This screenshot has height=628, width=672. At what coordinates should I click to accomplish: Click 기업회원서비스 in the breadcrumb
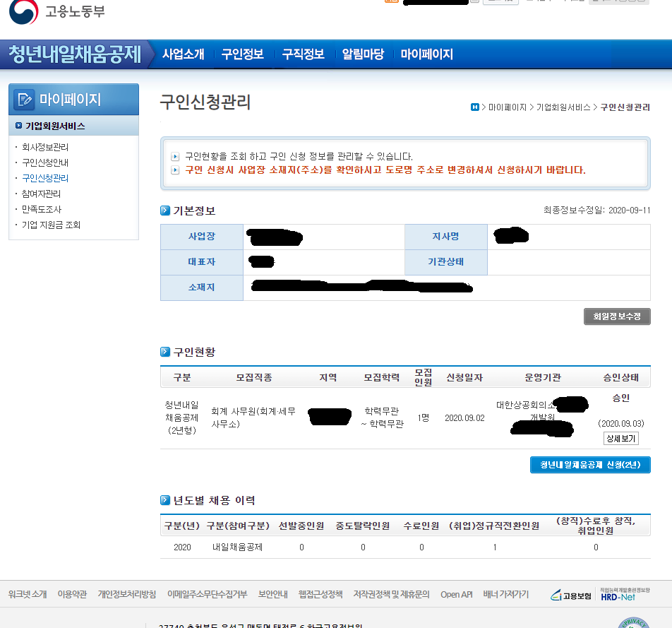pos(563,107)
